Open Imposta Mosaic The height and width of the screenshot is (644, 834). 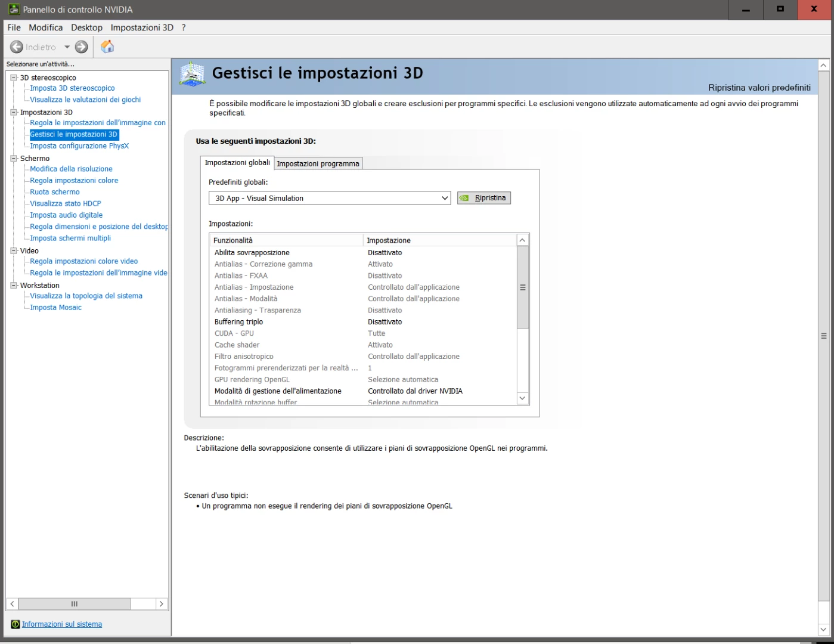click(x=55, y=308)
